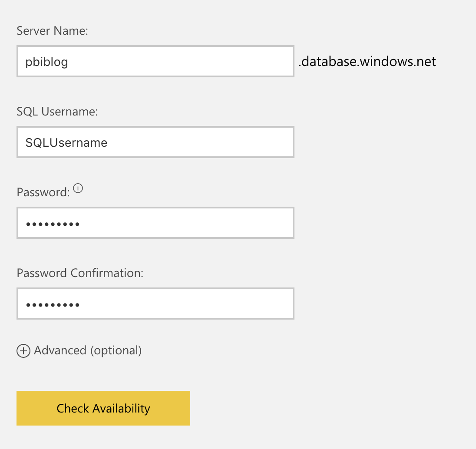476x449 pixels.
Task: Click the "Password:" label text
Action: (x=43, y=192)
